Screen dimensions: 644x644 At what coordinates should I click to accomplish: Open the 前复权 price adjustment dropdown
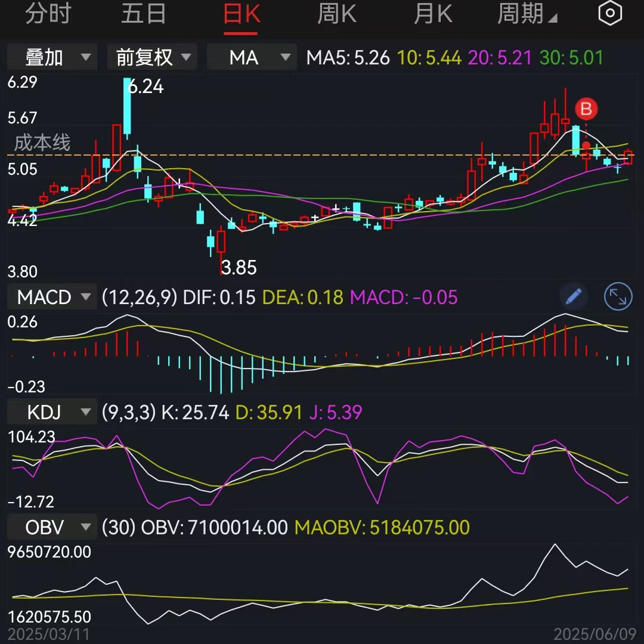click(x=151, y=57)
